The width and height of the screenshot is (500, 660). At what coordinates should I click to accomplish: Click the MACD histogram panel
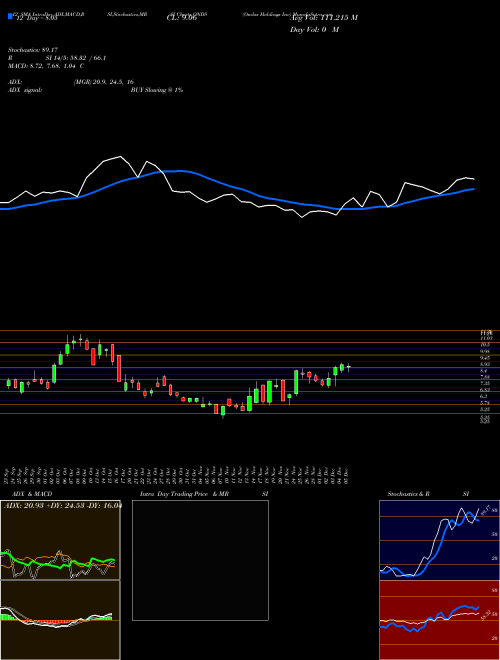click(x=60, y=620)
